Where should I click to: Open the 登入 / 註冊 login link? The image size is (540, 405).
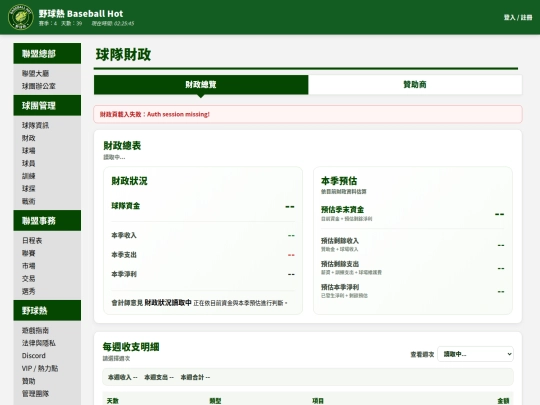pyautogui.click(x=518, y=17)
